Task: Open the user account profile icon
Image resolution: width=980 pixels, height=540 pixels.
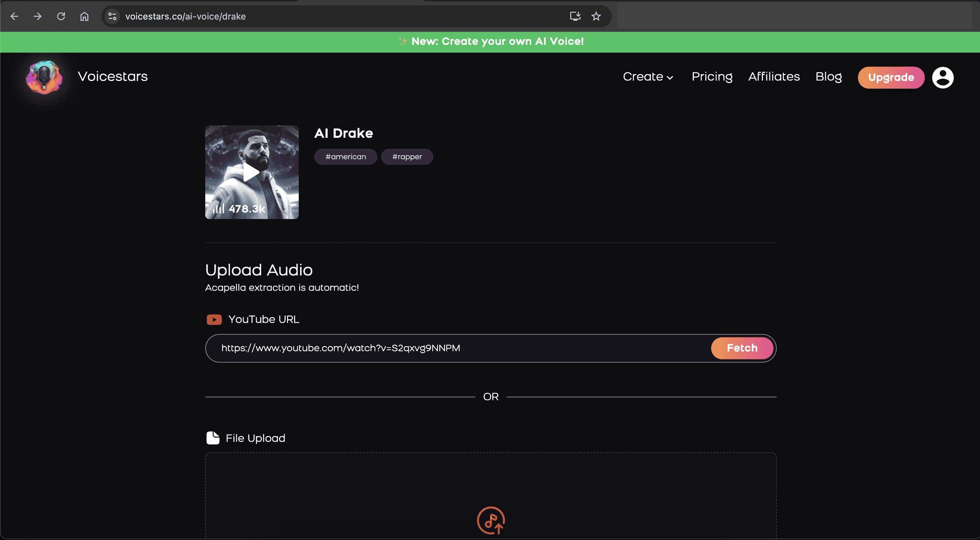Action: 942,78
